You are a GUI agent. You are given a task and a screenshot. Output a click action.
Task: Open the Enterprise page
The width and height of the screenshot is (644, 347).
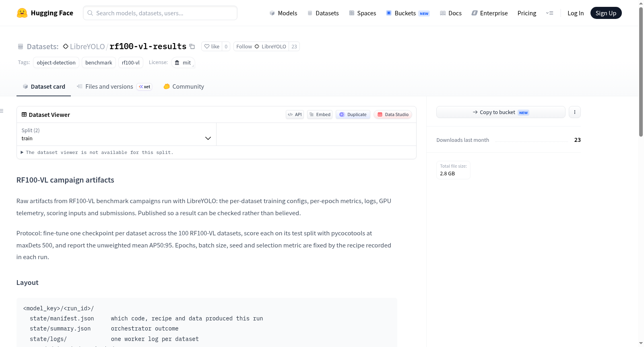[490, 13]
